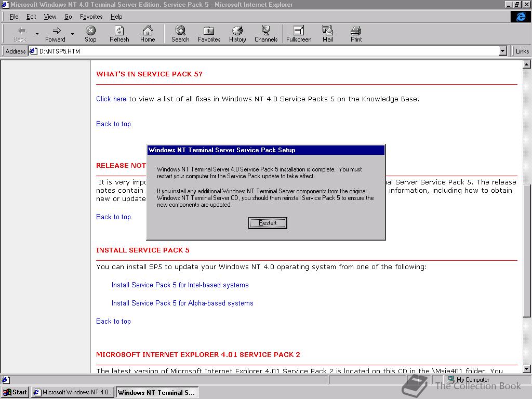Open the File menu

14,17
